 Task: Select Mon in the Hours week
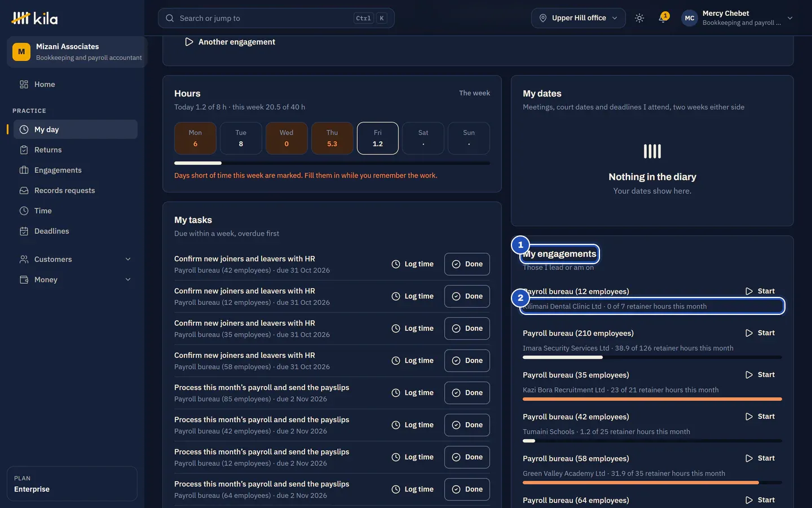(x=195, y=138)
